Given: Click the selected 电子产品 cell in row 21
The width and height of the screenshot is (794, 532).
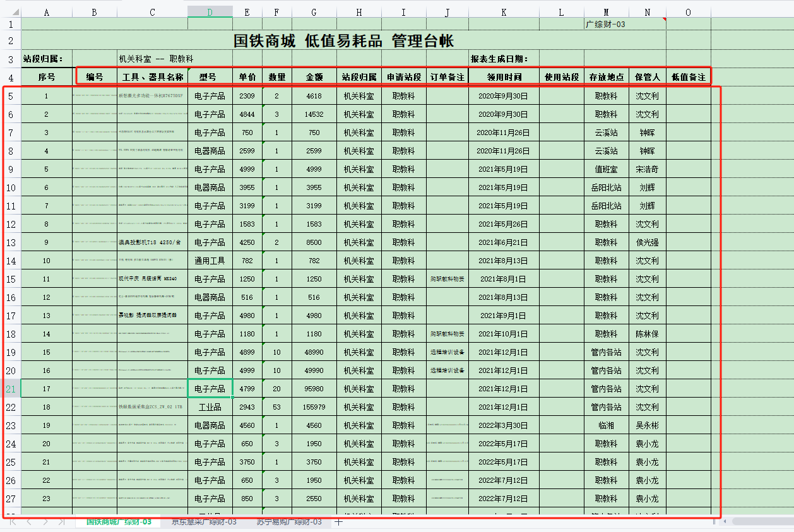Looking at the screenshot, I should tap(210, 389).
